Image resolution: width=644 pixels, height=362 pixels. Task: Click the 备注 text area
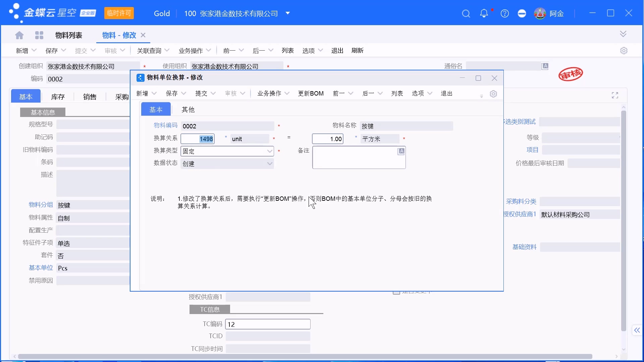point(359,158)
